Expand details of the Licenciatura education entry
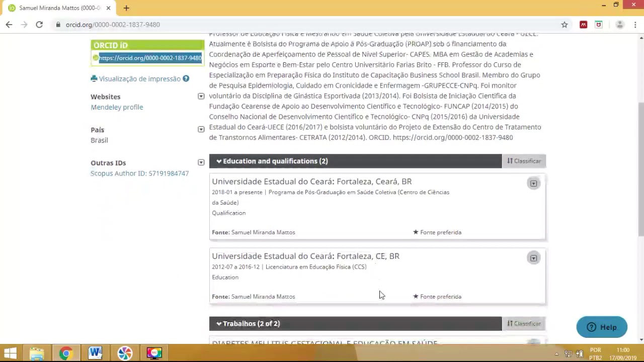This screenshot has width=644, height=362. tap(533, 258)
